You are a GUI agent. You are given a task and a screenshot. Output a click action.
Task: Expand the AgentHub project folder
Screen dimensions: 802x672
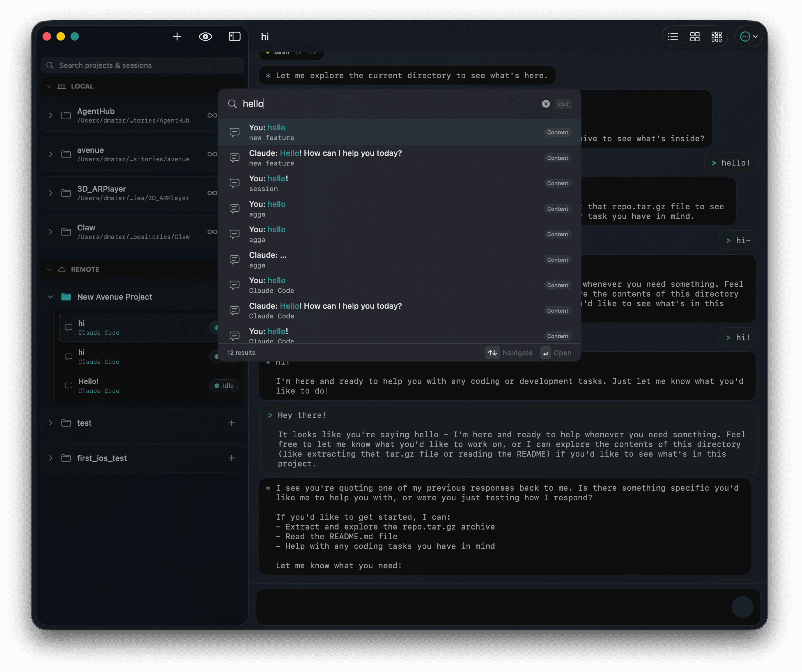50,115
